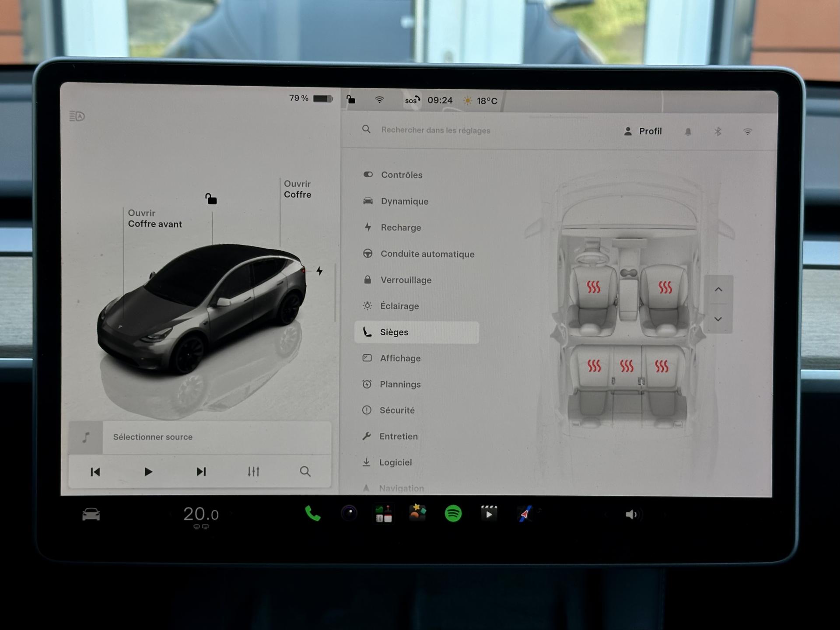Click the up chevron beside seats
Image resolution: width=840 pixels, height=630 pixels.
click(718, 290)
